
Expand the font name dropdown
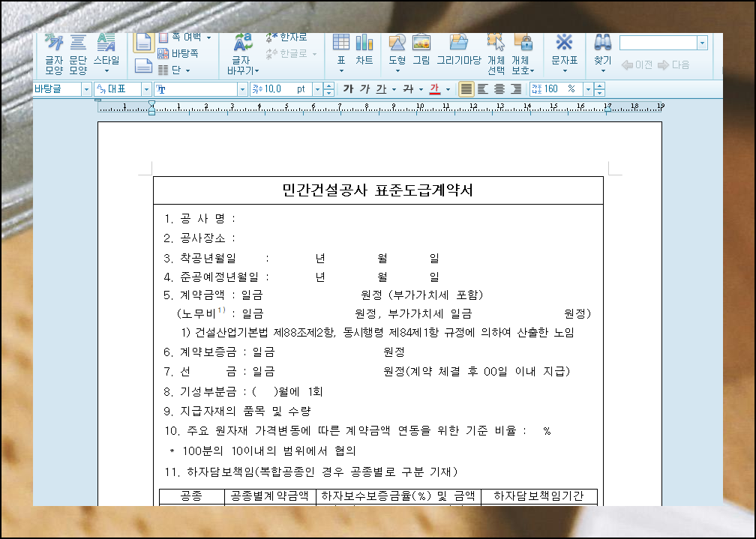coord(242,90)
